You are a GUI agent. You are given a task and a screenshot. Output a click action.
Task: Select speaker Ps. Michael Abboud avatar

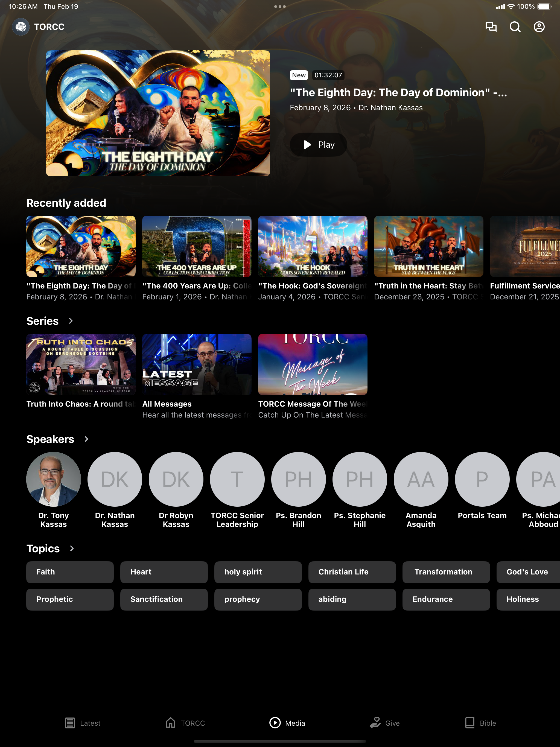pyautogui.click(x=538, y=479)
